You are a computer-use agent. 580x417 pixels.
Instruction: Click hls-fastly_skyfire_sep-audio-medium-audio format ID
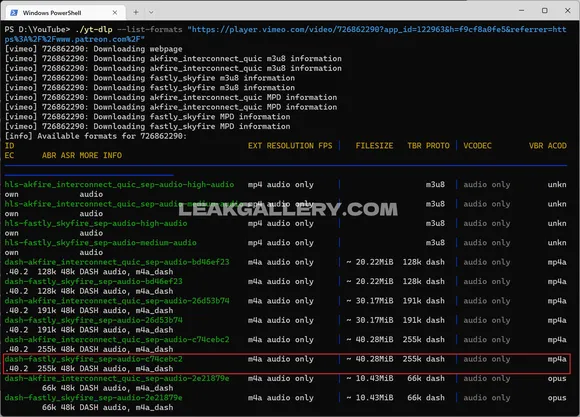pos(101,243)
